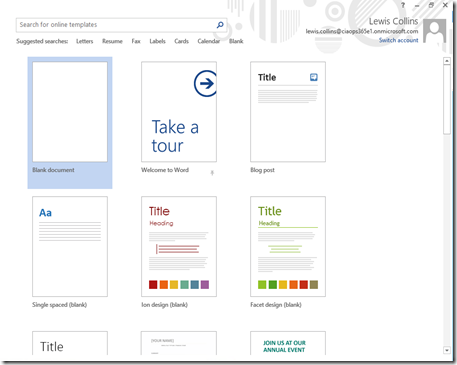Image resolution: width=457 pixels, height=365 pixels.
Task: Open the JOIN US AT OUR ANNUAL EVENT template
Action: click(x=288, y=343)
